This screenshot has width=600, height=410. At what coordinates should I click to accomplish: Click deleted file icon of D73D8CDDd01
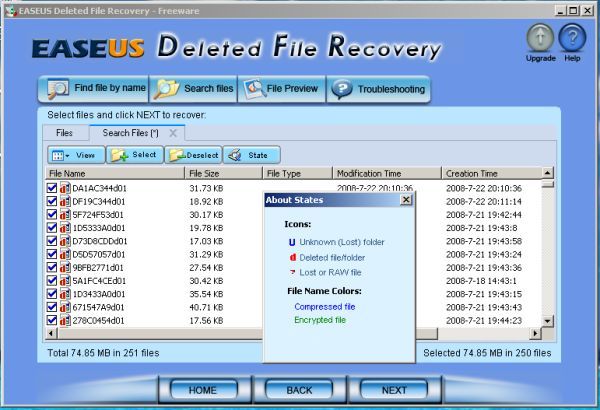click(65, 241)
